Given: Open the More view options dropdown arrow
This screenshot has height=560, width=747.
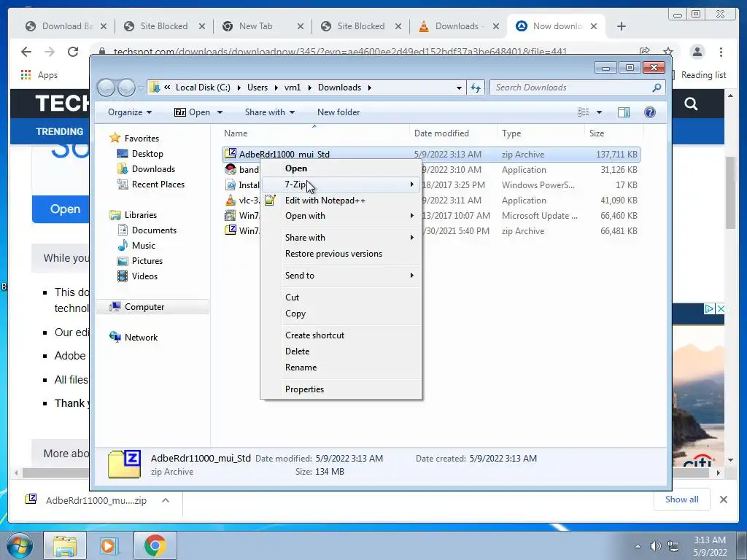Looking at the screenshot, I should tap(600, 113).
